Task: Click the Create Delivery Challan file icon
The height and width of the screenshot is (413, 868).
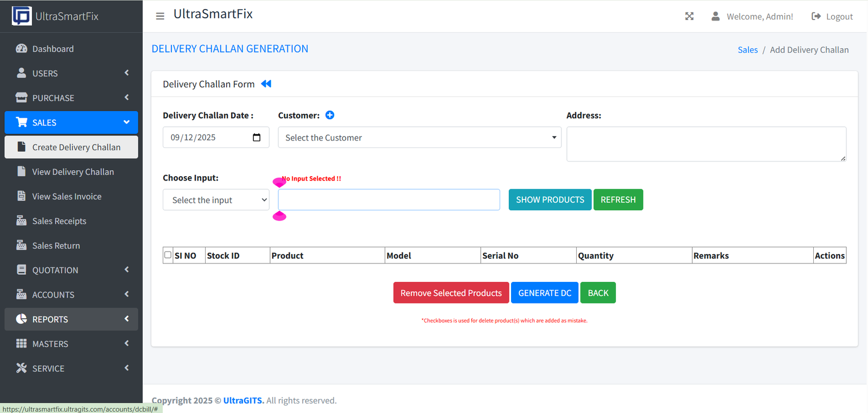Action: tap(22, 147)
